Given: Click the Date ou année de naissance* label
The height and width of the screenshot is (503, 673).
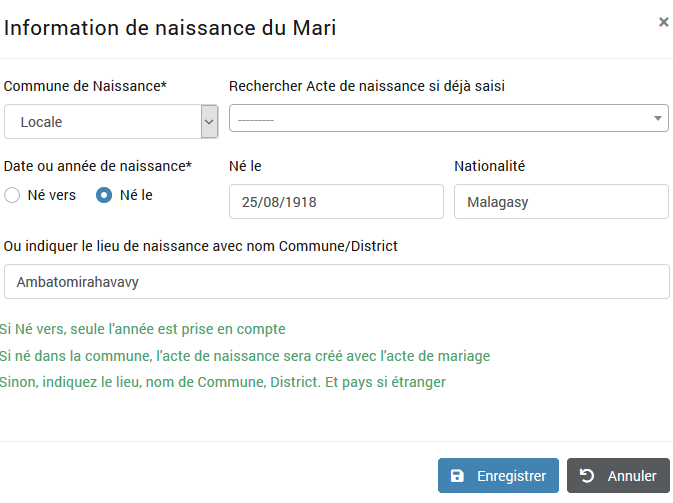Looking at the screenshot, I should pyautogui.click(x=97, y=166).
